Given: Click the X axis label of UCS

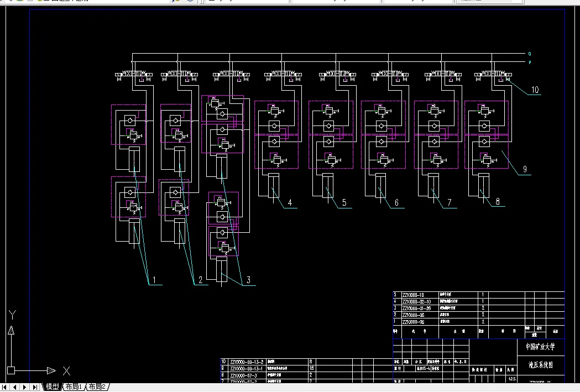Looking at the screenshot, I should [66, 371].
